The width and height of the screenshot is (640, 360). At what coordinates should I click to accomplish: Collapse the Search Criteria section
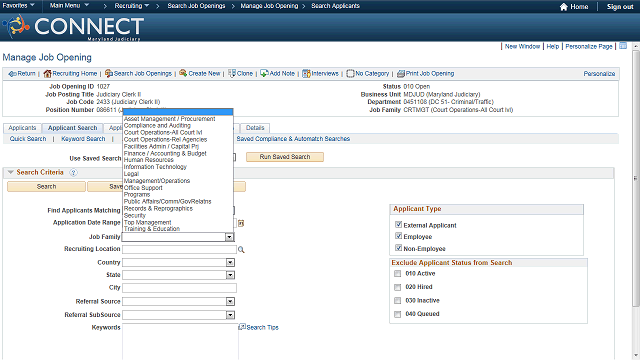coord(11,172)
